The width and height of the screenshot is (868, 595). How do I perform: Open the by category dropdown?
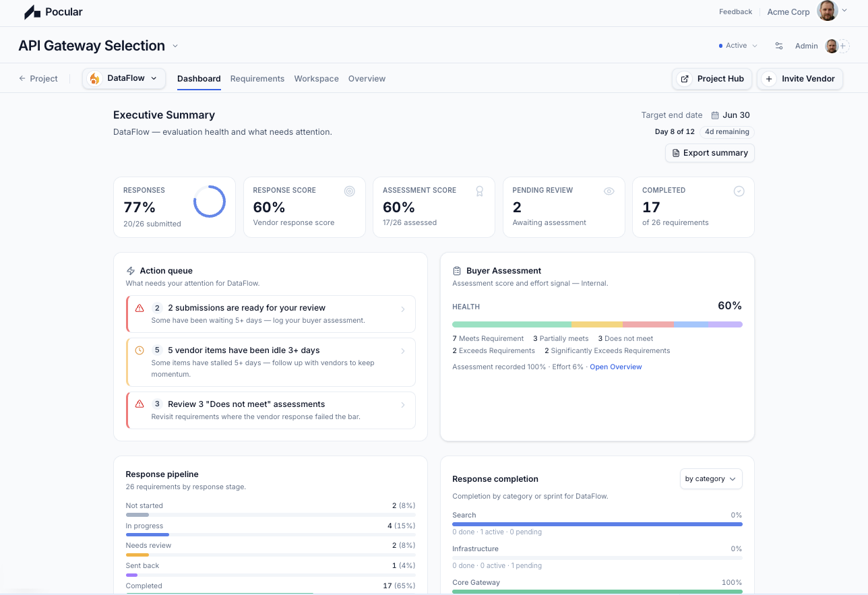point(711,479)
